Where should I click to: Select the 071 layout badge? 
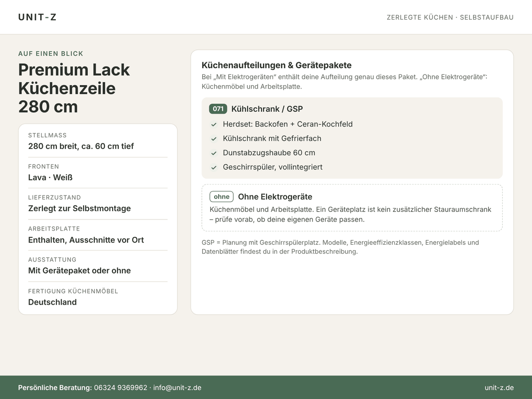(x=218, y=109)
